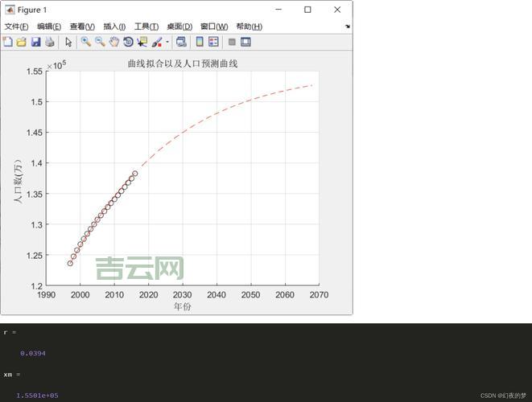
Task: Open the 工具(T) menu
Action: (146, 27)
